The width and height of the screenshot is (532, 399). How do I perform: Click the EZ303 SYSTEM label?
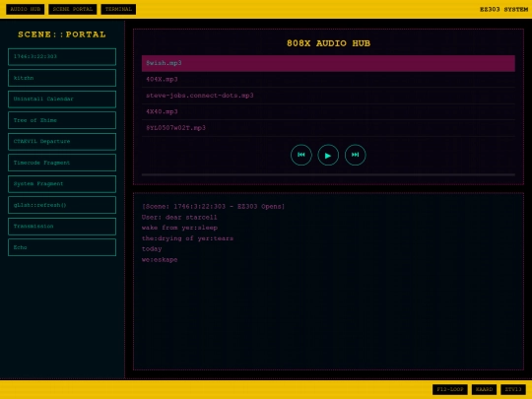click(x=503, y=10)
